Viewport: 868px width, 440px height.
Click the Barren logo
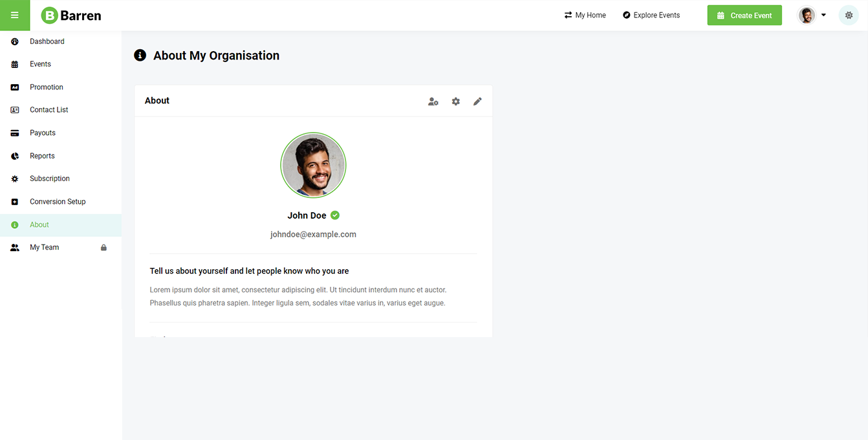[71, 16]
